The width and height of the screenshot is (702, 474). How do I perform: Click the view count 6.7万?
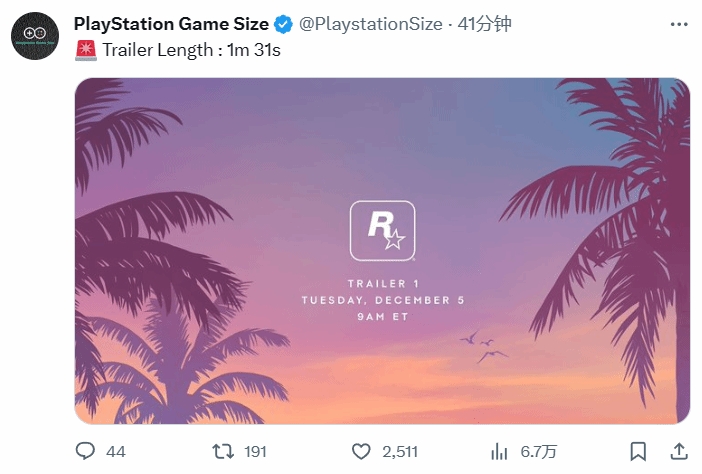click(538, 452)
